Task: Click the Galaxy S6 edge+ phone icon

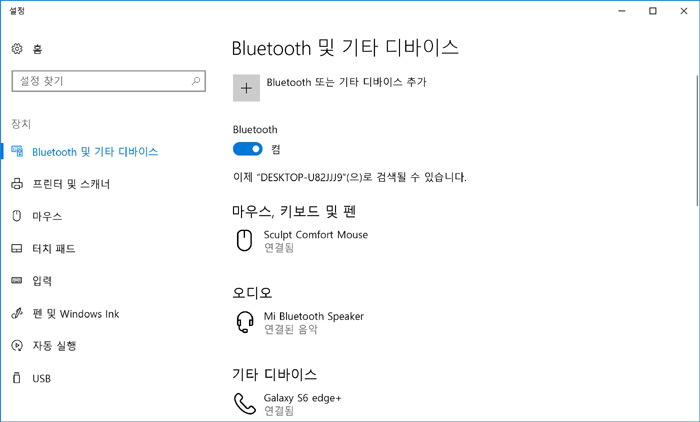Action: click(245, 404)
